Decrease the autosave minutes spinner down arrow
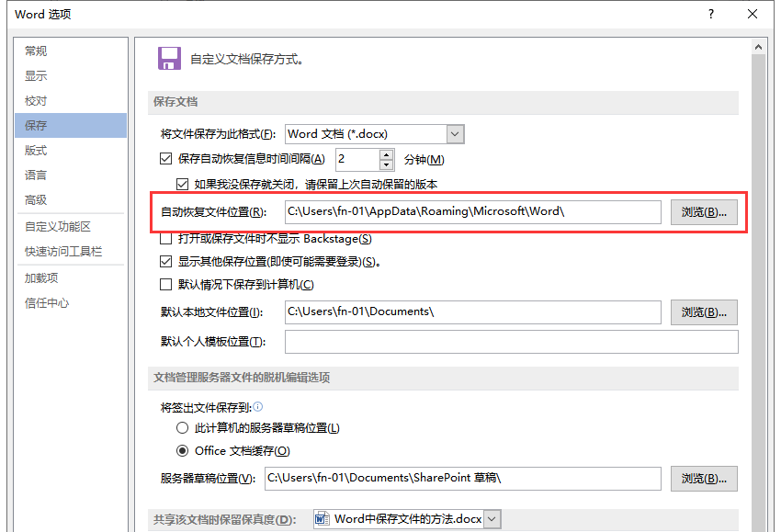781x532 pixels. click(387, 164)
